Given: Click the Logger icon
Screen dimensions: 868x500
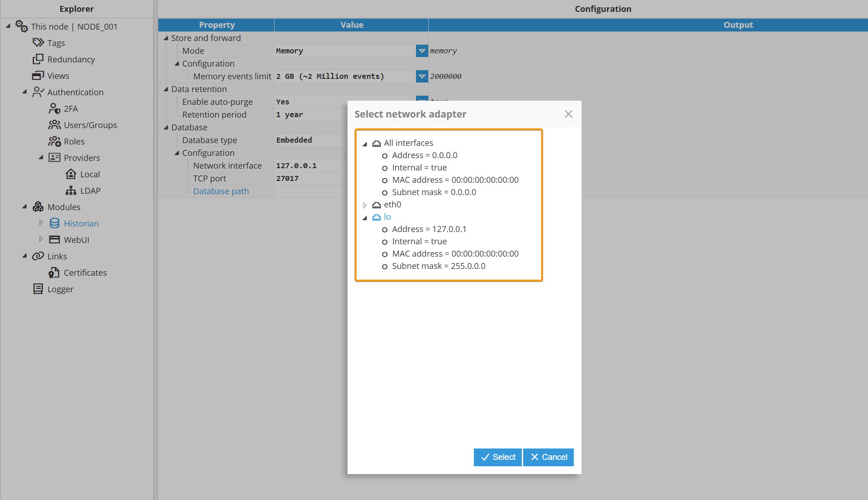Looking at the screenshot, I should [x=38, y=289].
